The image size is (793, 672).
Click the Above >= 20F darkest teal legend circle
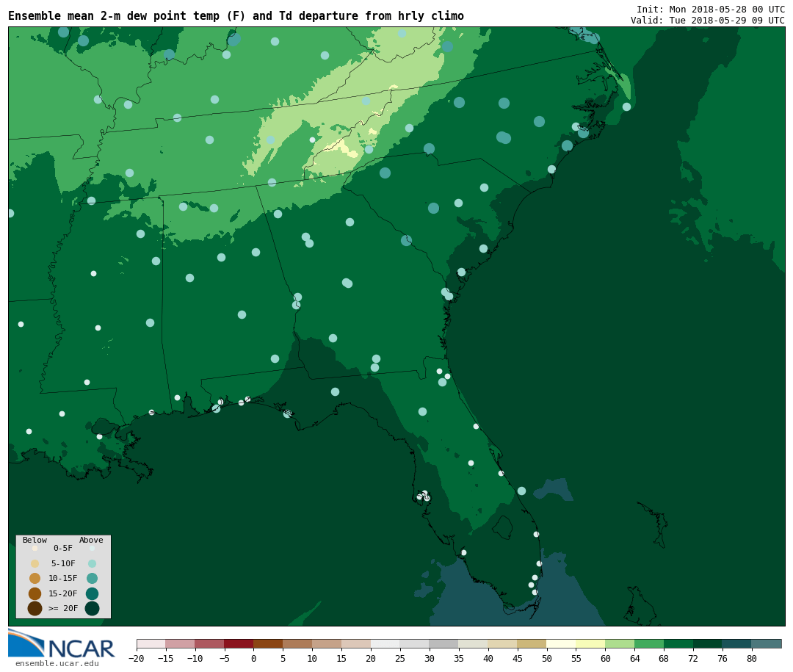pos(92,608)
